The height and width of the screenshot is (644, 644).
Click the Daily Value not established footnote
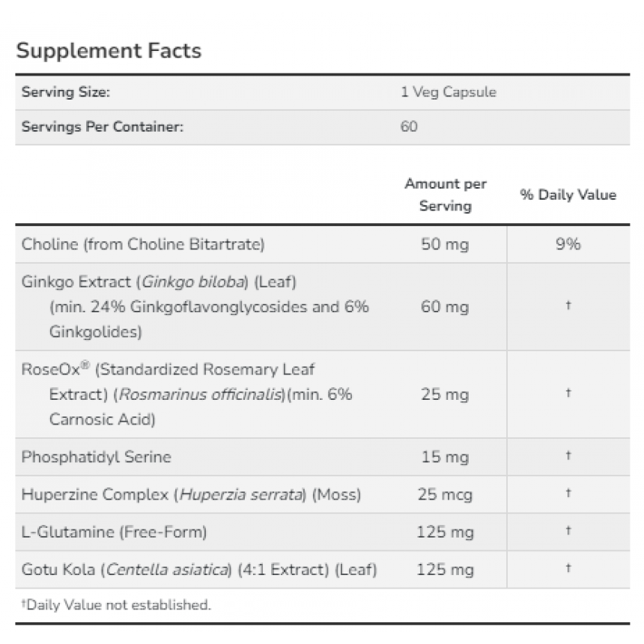(116, 605)
